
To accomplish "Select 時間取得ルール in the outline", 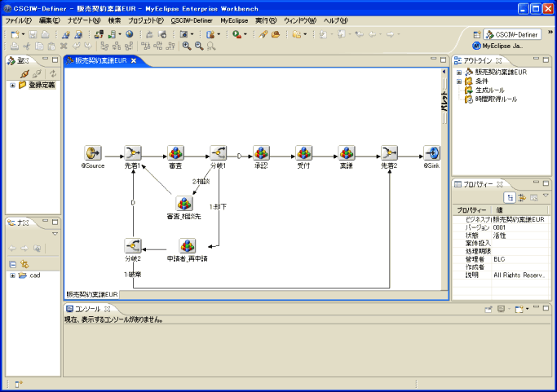I will (496, 99).
